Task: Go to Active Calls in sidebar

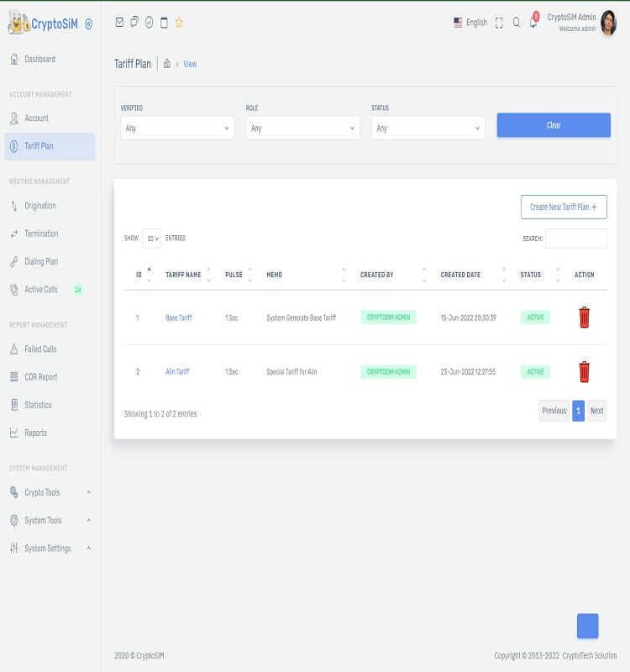Action: pyautogui.click(x=40, y=290)
